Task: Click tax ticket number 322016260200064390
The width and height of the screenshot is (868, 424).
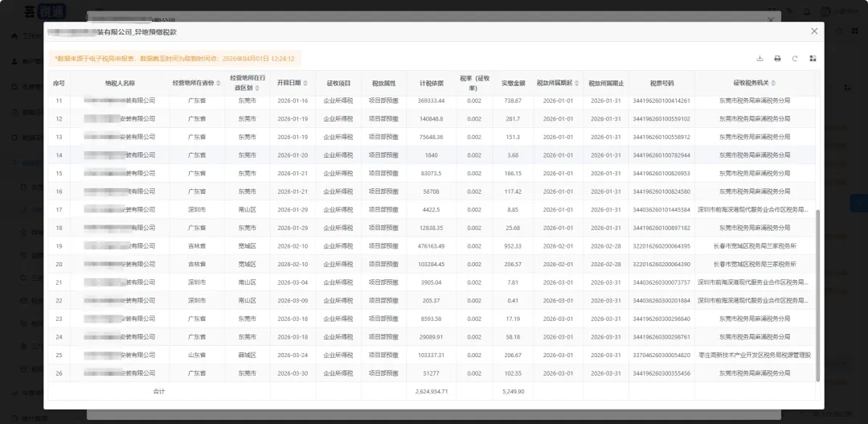Action: point(661,265)
